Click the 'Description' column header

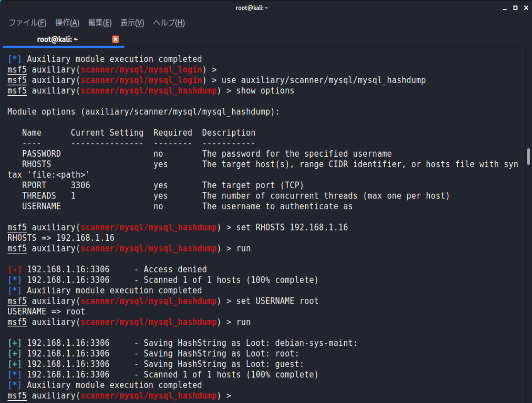click(x=229, y=133)
